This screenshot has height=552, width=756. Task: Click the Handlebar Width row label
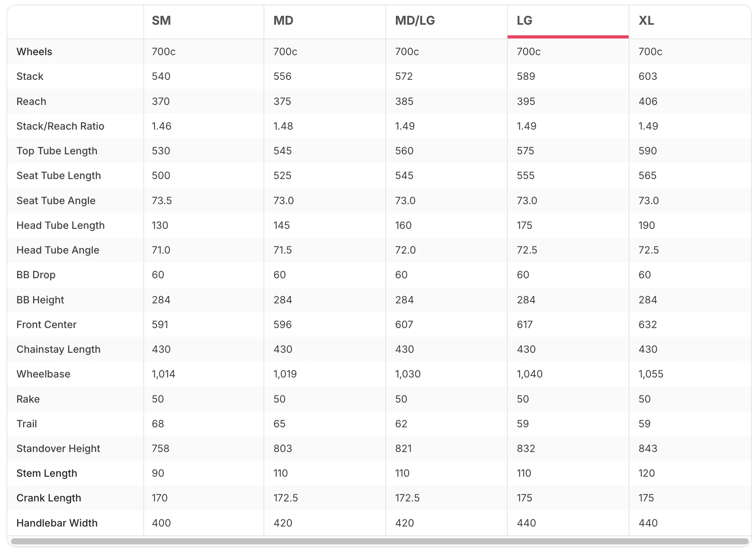pos(57,523)
